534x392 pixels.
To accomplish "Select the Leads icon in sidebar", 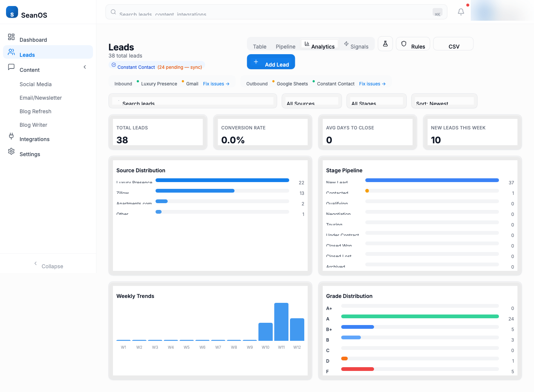I will click(x=11, y=52).
